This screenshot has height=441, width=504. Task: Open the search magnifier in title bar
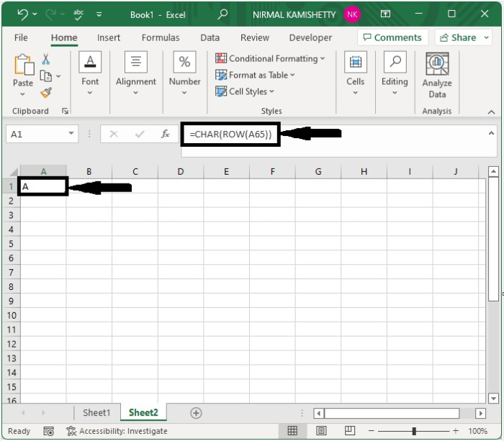point(222,14)
